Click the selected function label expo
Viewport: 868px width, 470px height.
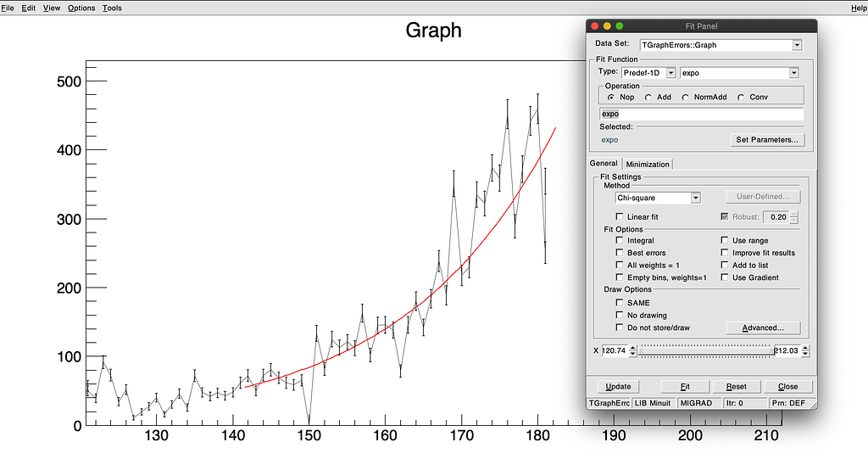click(x=609, y=140)
